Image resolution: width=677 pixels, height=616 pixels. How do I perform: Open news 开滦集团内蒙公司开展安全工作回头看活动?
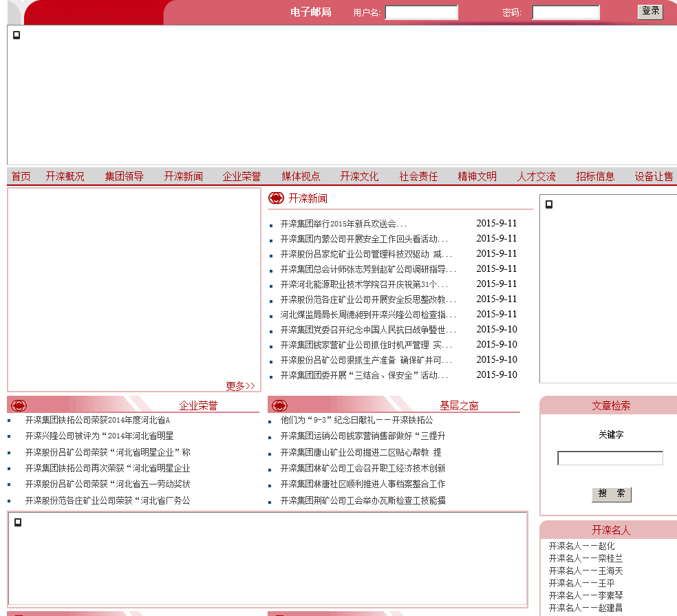click(x=365, y=239)
